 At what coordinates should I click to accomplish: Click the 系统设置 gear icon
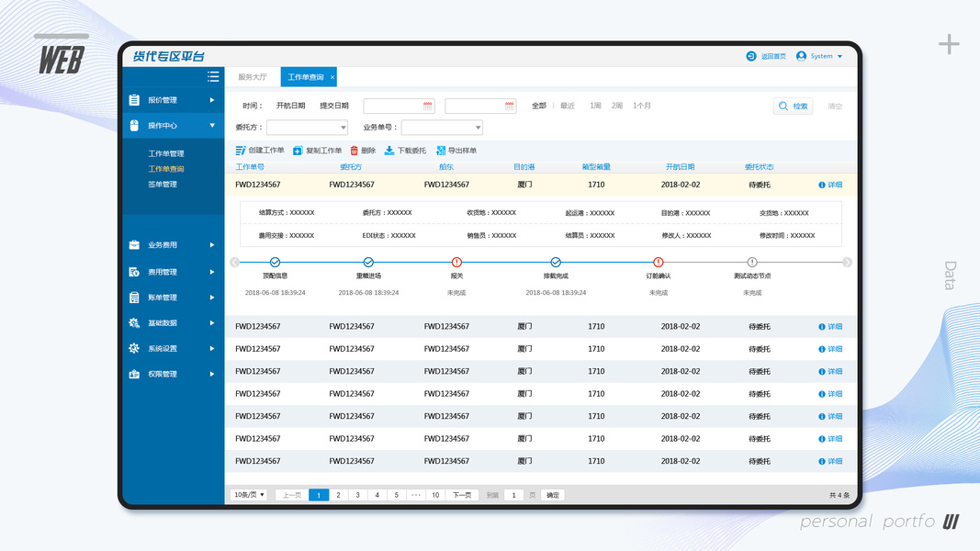coord(134,349)
